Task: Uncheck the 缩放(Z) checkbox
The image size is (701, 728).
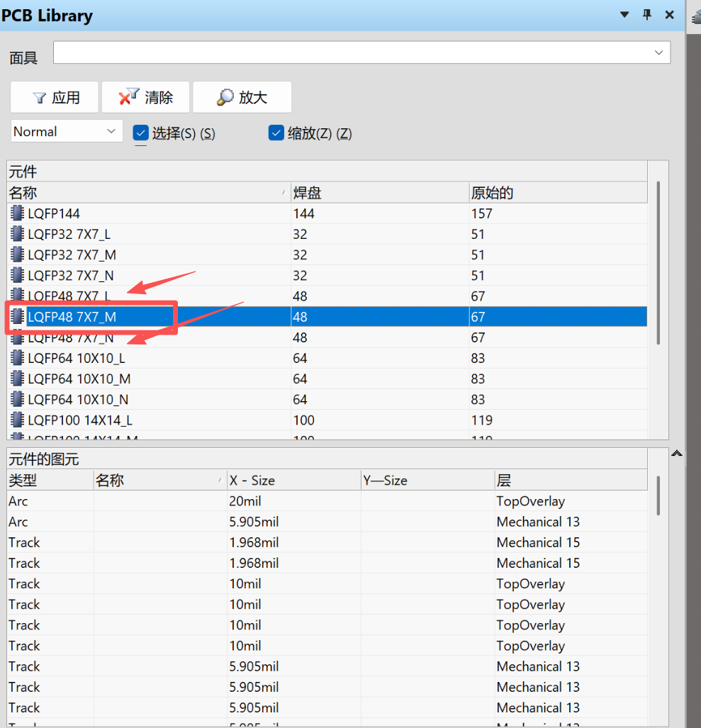Action: coord(276,133)
